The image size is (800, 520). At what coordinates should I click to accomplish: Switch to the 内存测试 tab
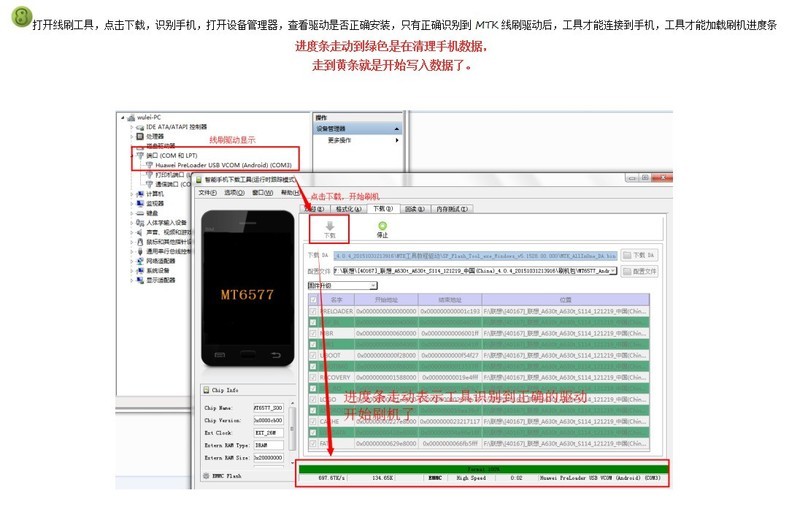click(x=452, y=209)
